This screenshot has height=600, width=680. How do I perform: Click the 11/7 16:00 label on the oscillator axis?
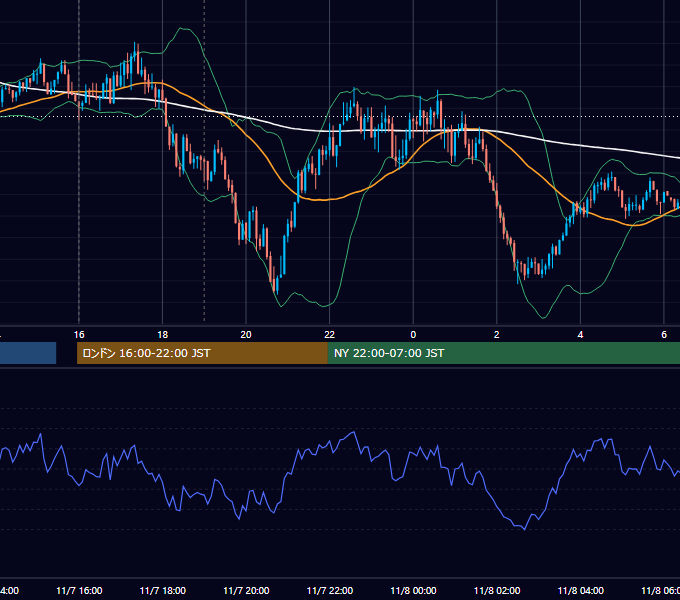tap(79, 591)
